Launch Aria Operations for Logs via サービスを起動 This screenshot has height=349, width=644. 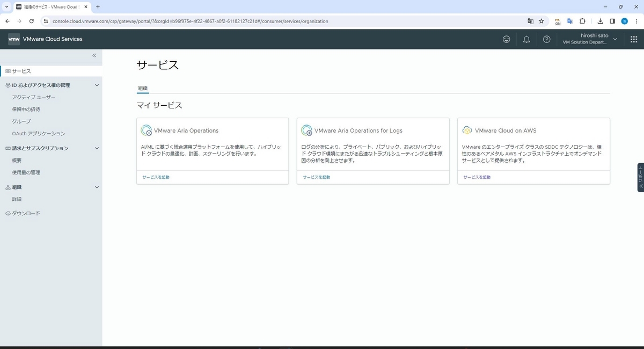(316, 177)
